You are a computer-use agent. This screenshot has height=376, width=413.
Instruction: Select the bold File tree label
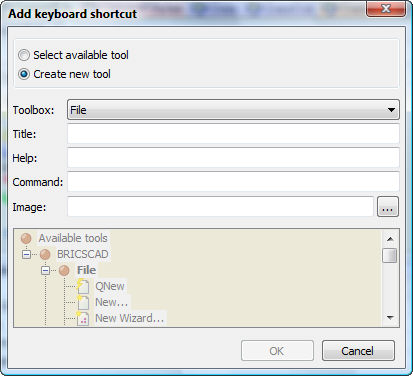click(86, 270)
